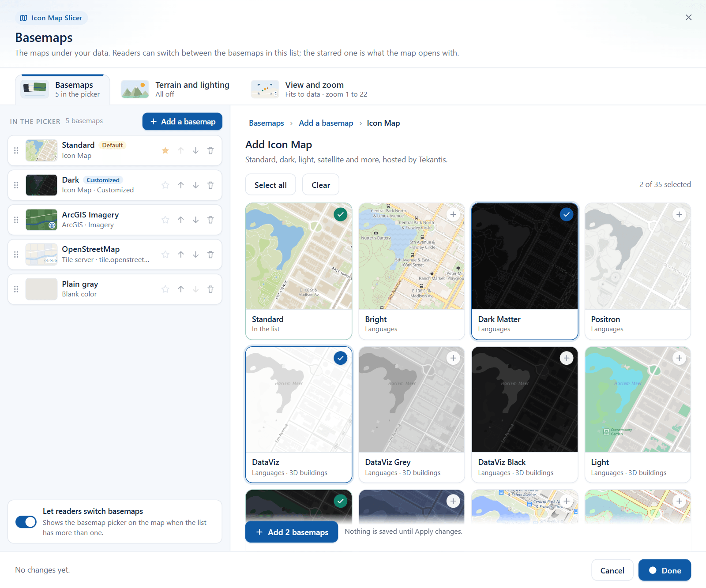The width and height of the screenshot is (706, 588).
Task: Grab the drag handle of Standard row
Action: (16, 150)
